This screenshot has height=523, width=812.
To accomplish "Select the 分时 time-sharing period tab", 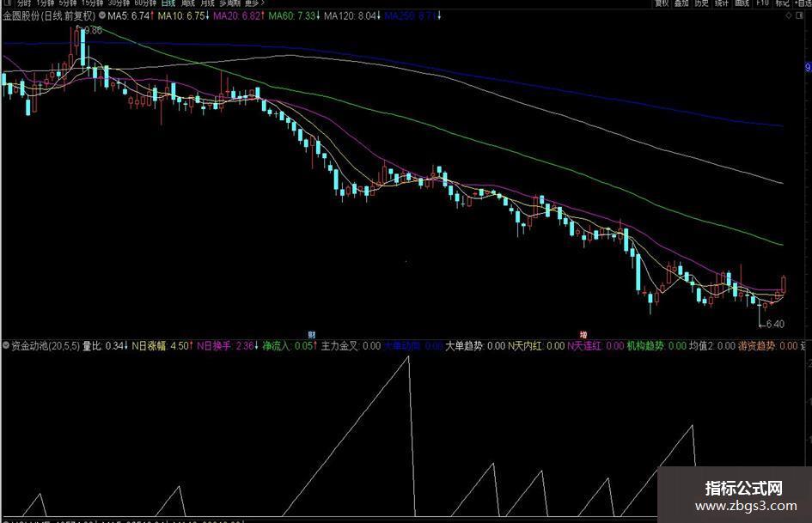I will coord(24,3).
